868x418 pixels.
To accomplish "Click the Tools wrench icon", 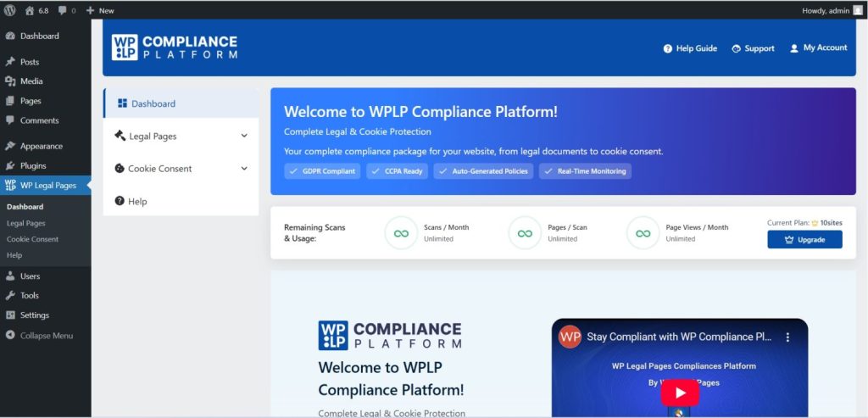I will (x=10, y=296).
